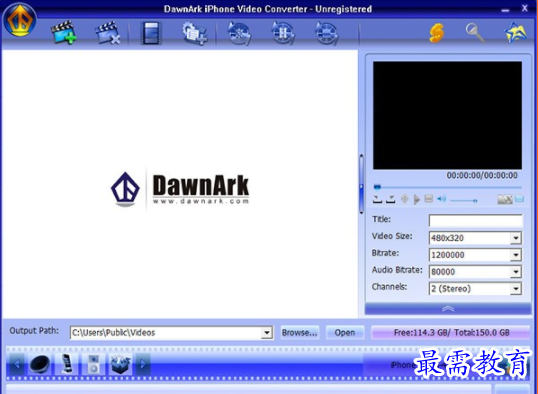The image size is (538, 394).
Task: Open the snapshot folder icon
Action: click(519, 199)
